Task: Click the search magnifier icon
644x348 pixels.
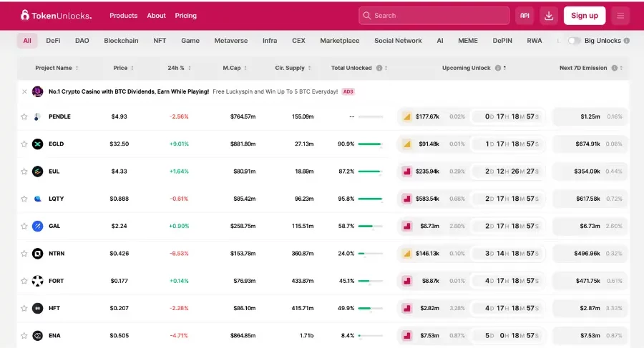Action: (x=367, y=16)
